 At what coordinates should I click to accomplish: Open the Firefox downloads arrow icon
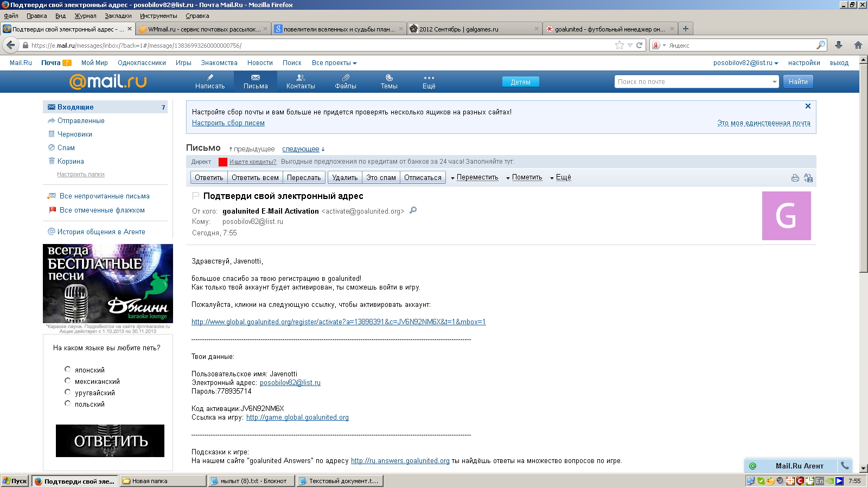click(x=839, y=45)
